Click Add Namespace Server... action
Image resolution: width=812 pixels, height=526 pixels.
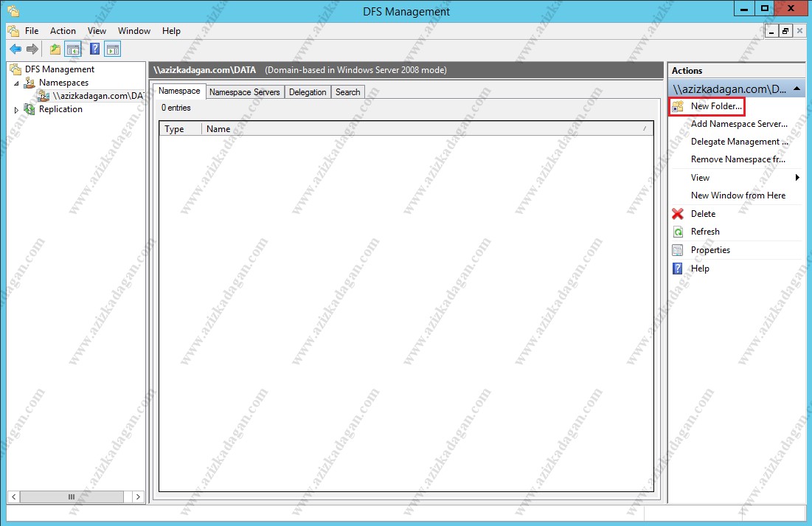[x=739, y=124]
